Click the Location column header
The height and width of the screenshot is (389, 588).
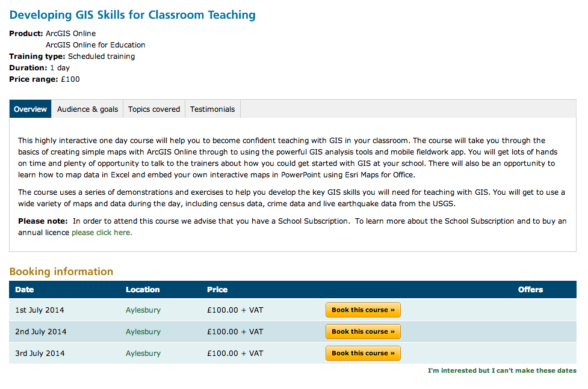pos(143,290)
